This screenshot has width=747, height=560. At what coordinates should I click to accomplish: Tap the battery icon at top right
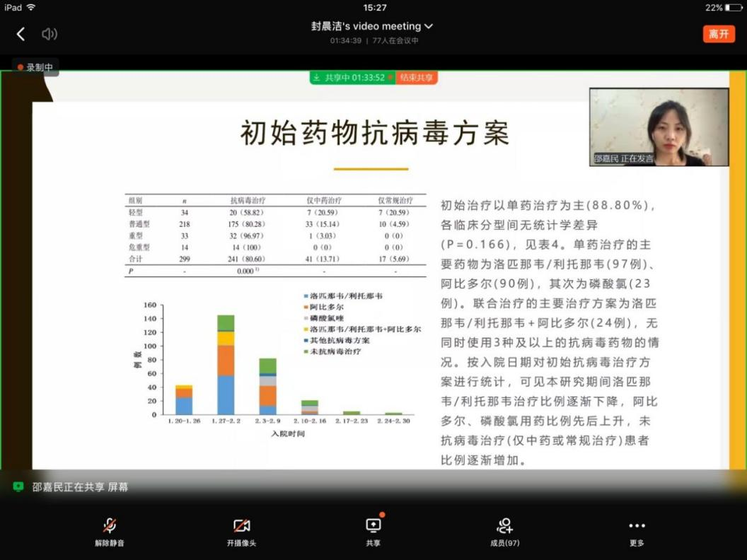(733, 7)
